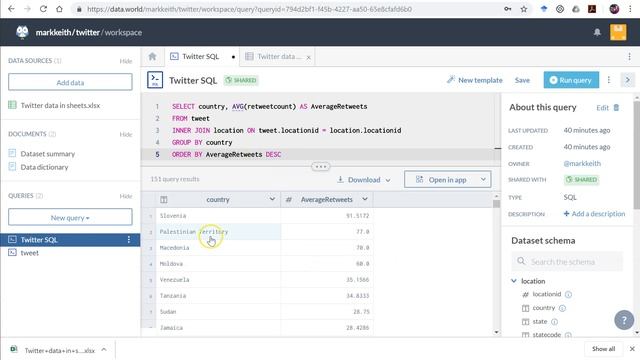Open the Data dictionary document

tap(44, 167)
